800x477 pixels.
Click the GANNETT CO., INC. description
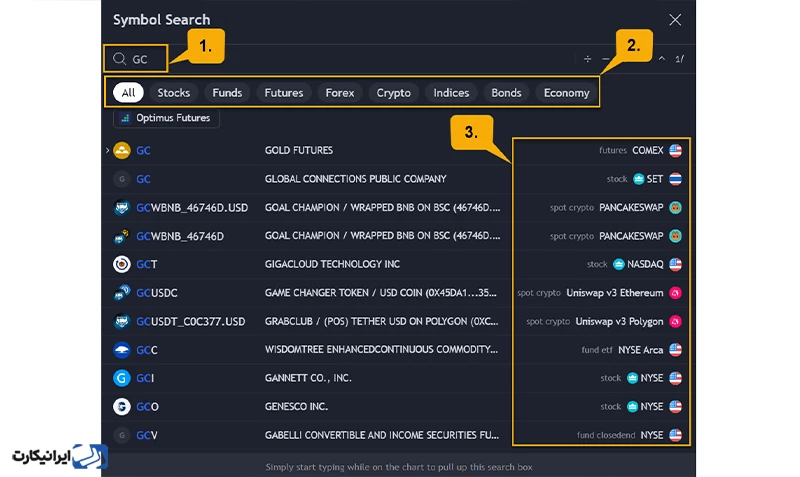tap(308, 378)
